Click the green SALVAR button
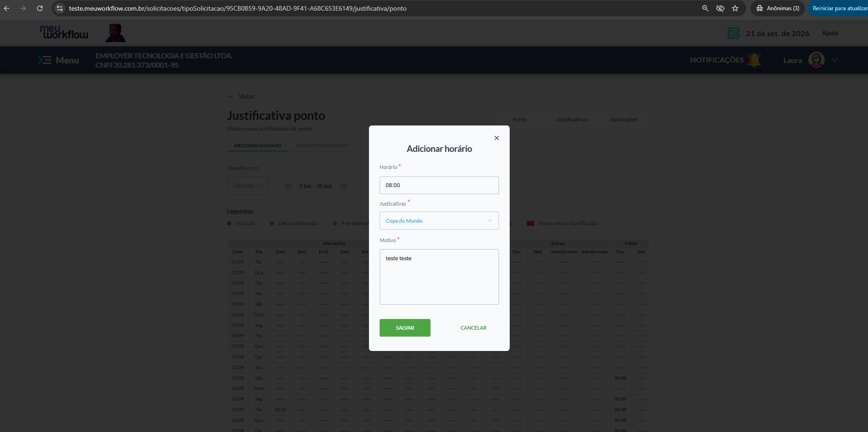This screenshot has height=432, width=868. tap(405, 328)
